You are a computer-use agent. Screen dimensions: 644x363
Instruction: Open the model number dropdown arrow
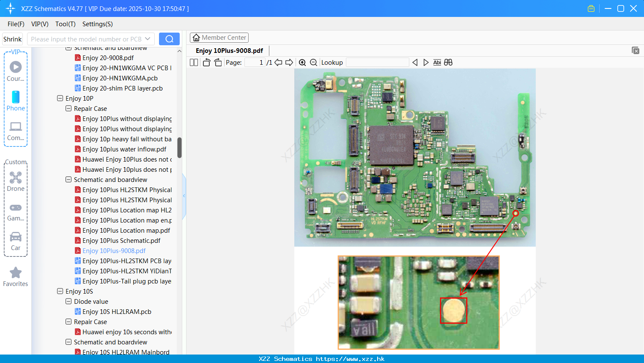(148, 39)
